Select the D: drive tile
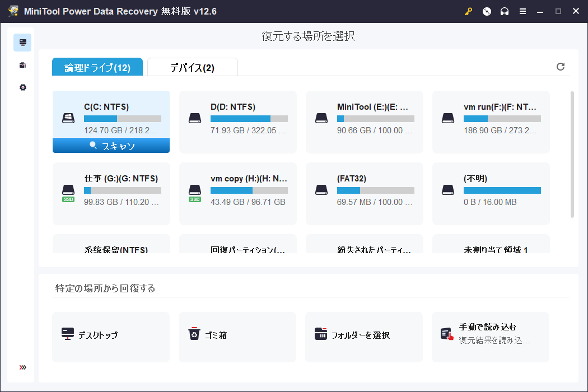The width and height of the screenshot is (588, 392). [237, 122]
